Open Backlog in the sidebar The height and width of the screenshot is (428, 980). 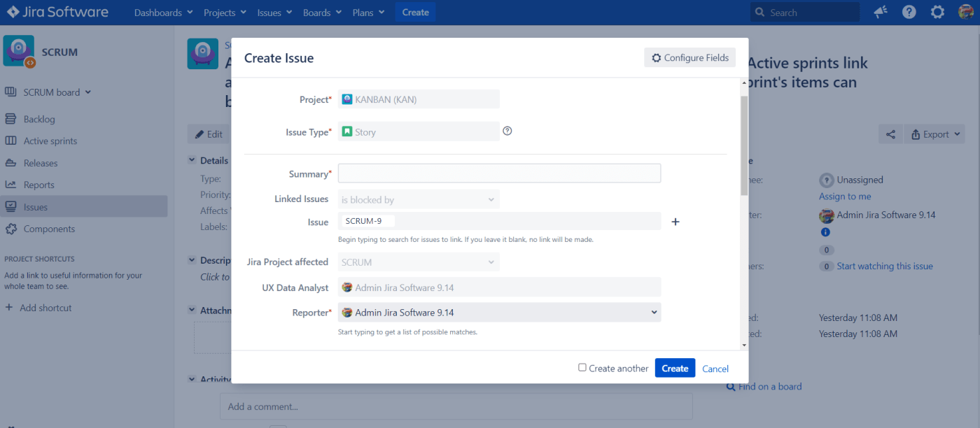[x=39, y=120]
